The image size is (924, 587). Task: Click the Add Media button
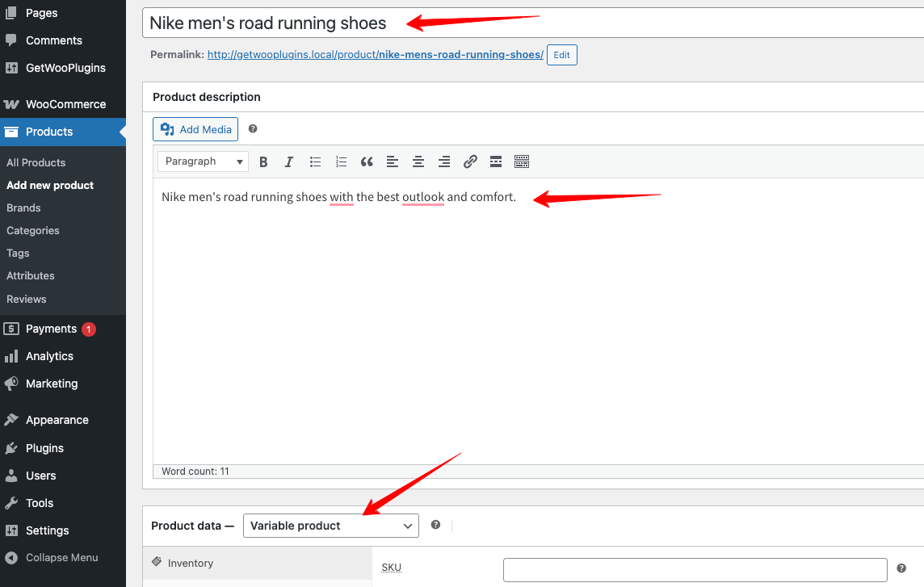(x=195, y=129)
